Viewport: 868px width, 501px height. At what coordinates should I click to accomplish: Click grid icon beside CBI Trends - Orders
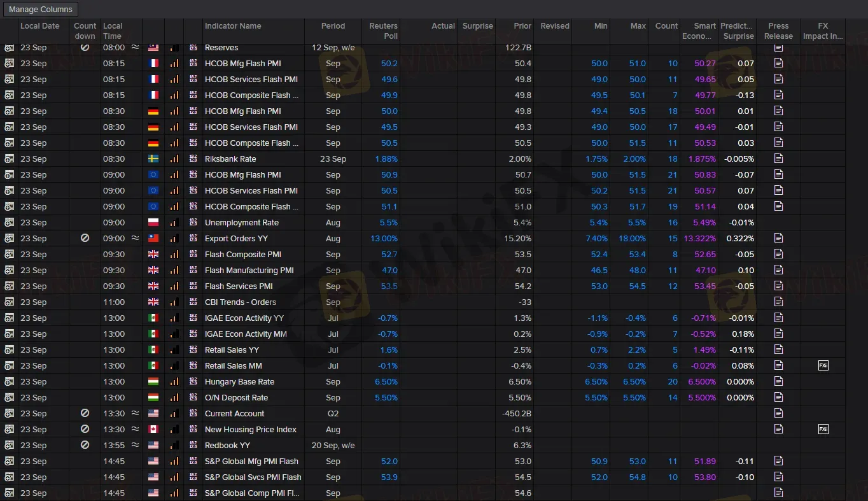pos(193,302)
